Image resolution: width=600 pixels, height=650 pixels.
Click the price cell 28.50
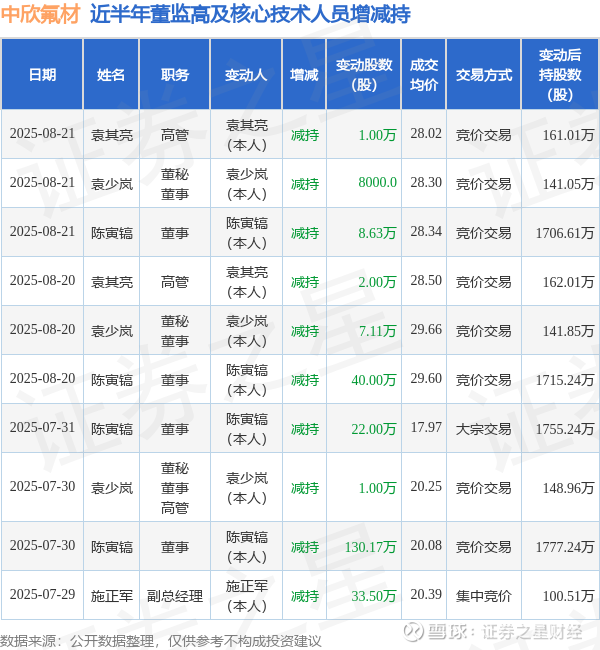pos(426,280)
